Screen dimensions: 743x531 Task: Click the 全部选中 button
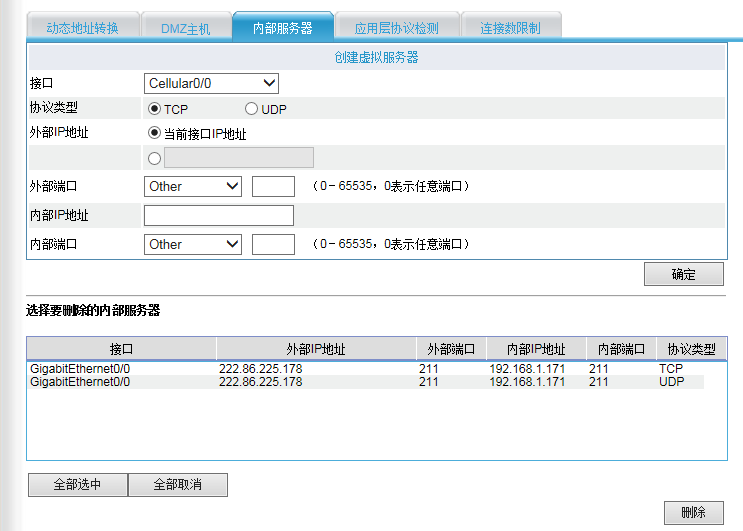(78, 485)
